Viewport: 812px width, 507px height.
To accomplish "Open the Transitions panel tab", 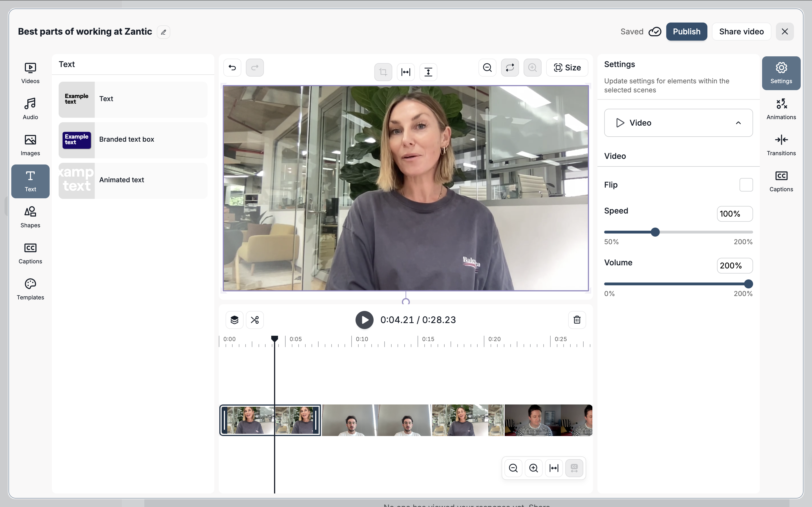I will click(781, 145).
